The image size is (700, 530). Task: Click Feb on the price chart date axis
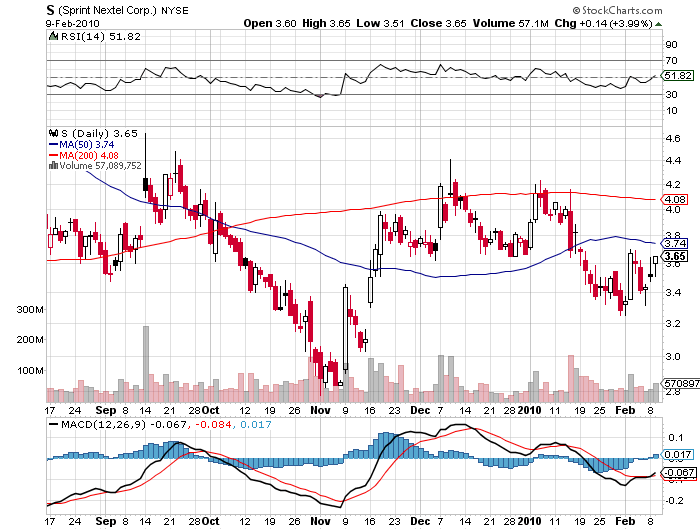[x=625, y=410]
